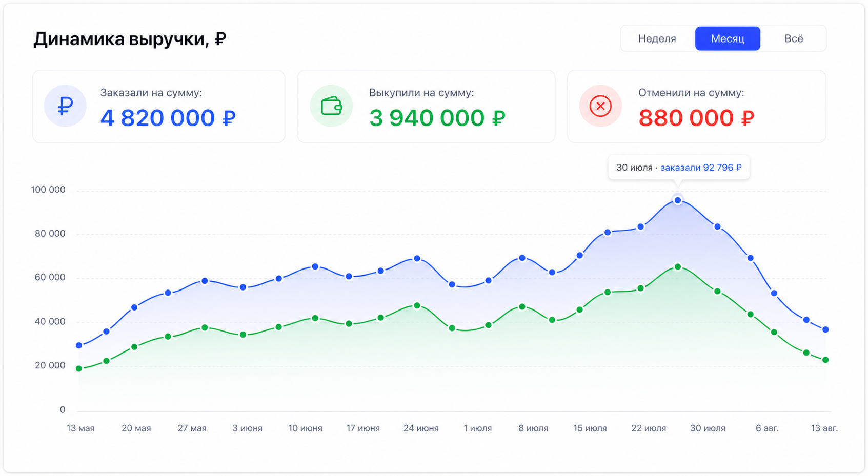The width and height of the screenshot is (868, 476).
Task: Click the 100 000 y-axis label
Action: pos(48,190)
